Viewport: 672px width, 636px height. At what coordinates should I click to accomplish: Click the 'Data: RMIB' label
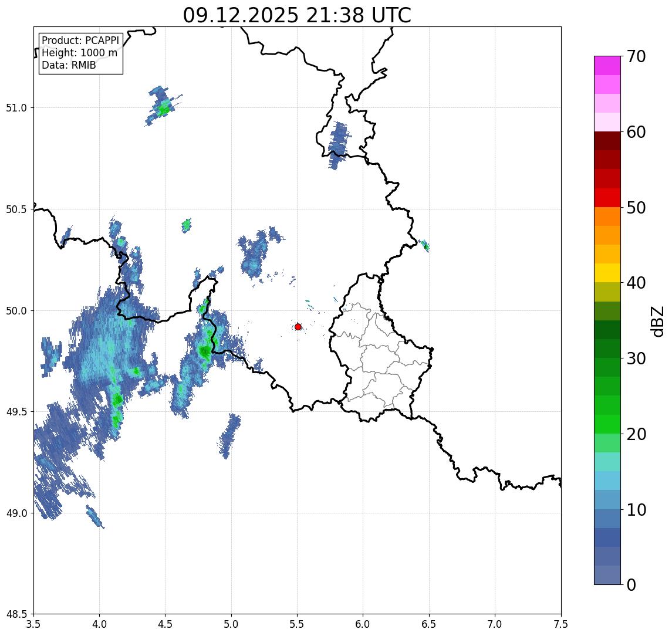(69, 65)
